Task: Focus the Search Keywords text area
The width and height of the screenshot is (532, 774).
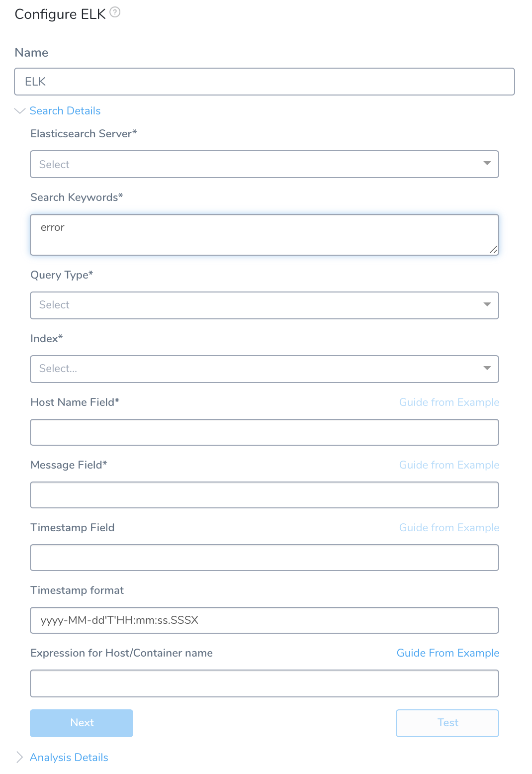Action: pos(265,235)
